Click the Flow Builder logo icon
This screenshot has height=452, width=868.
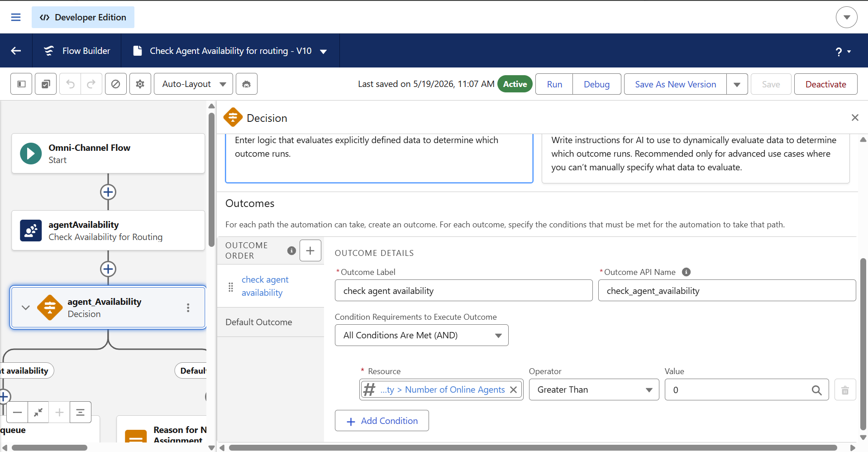[x=48, y=51]
